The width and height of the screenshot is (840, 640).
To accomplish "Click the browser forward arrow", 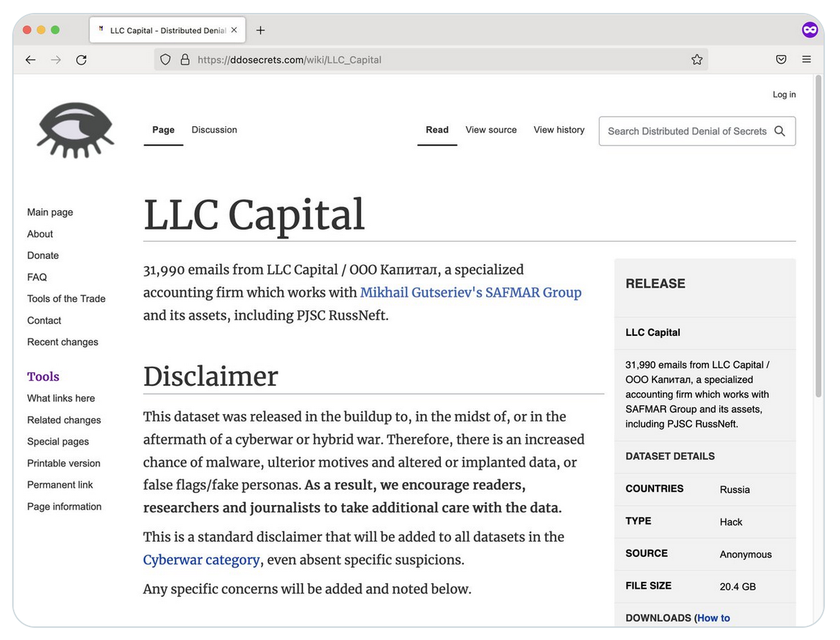I will point(56,60).
